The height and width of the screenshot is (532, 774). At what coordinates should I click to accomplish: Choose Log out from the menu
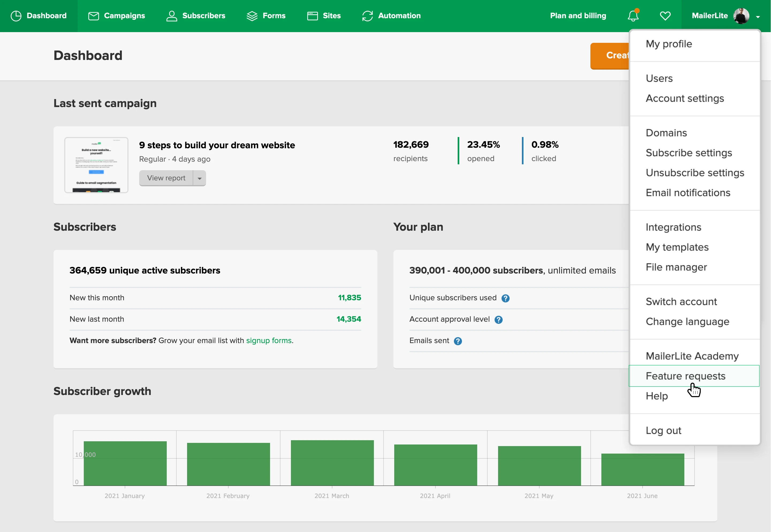click(x=663, y=430)
